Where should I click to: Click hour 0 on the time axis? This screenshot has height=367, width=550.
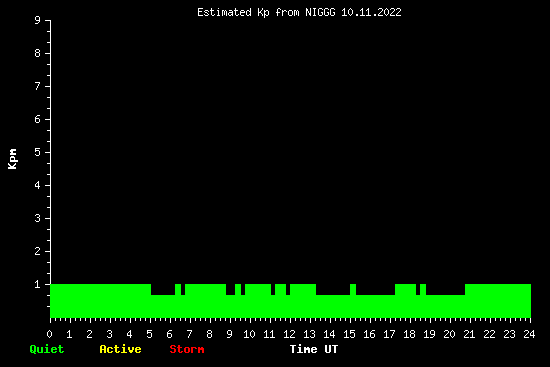(49, 334)
